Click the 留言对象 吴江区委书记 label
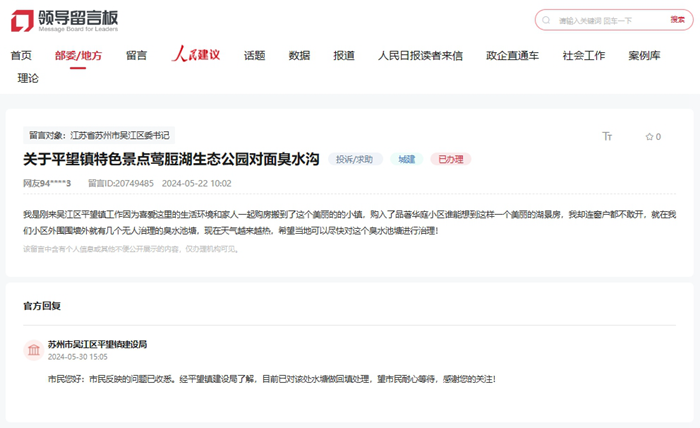The height and width of the screenshot is (428, 700). [99, 135]
